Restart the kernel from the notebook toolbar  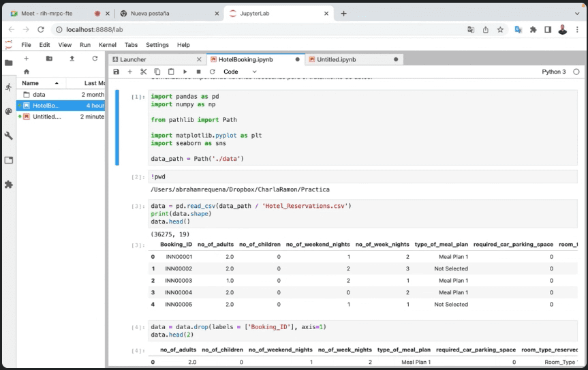click(212, 72)
